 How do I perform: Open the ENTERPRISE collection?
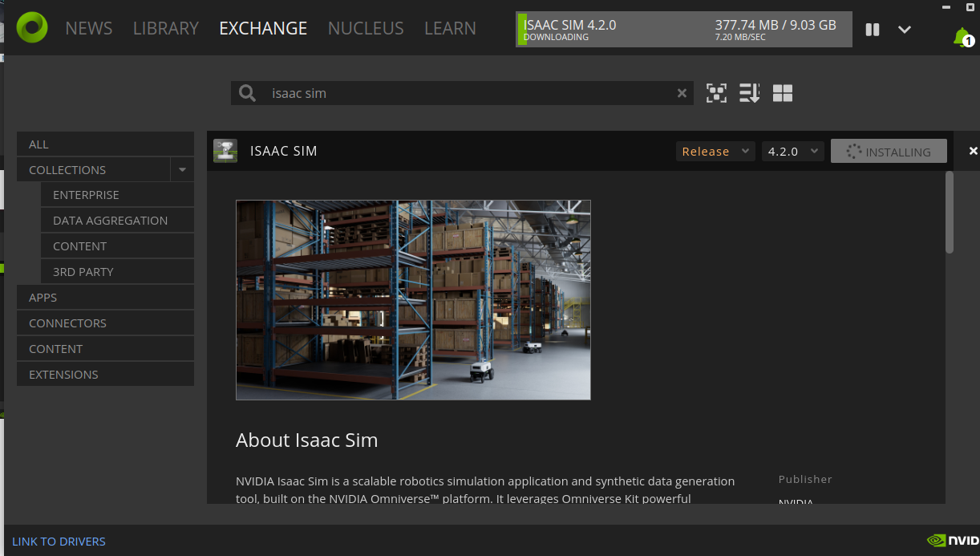click(118, 195)
